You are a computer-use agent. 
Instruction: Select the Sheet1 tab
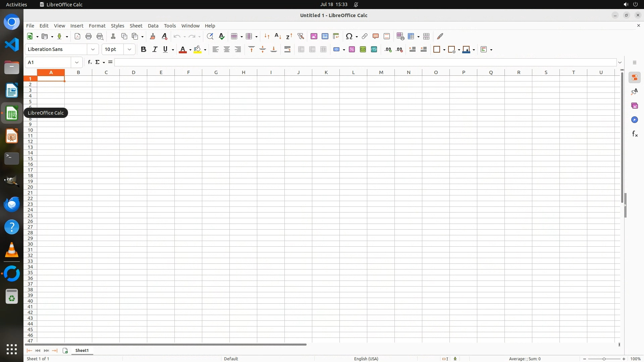click(x=82, y=351)
